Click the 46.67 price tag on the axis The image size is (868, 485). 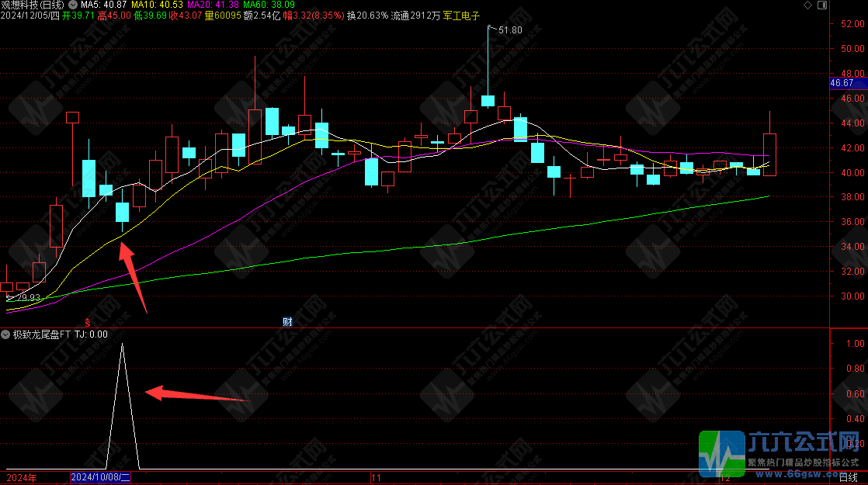tap(842, 83)
